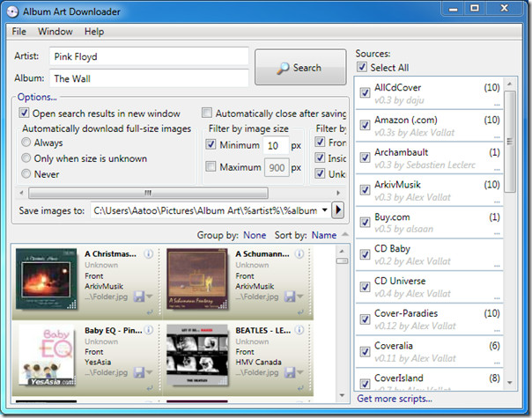Click the info icon on A Christmas result

click(x=148, y=253)
